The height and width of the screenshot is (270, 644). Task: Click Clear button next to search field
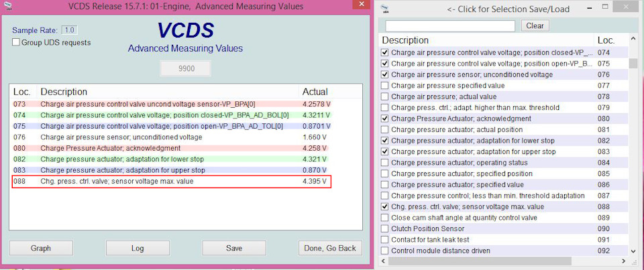tap(535, 25)
